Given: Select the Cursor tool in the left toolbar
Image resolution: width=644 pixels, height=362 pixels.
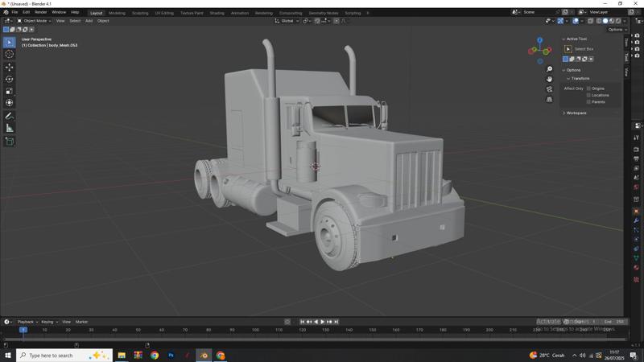Looking at the screenshot, I should (x=10, y=54).
